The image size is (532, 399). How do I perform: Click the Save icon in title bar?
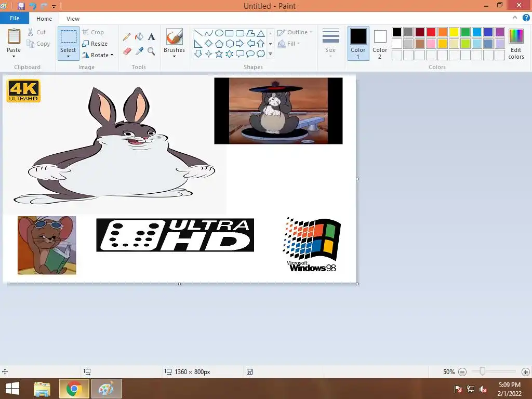tap(21, 6)
